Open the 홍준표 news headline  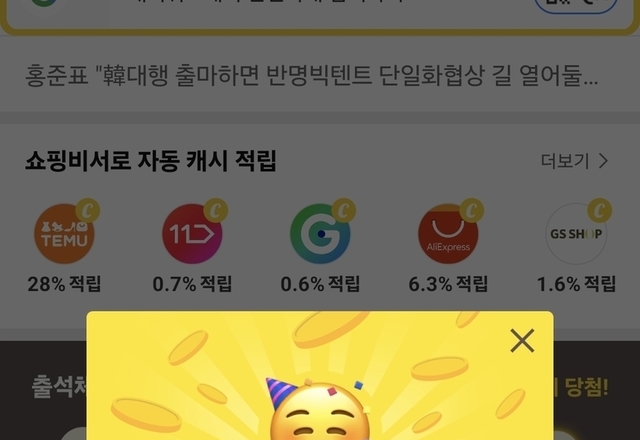coord(312,75)
